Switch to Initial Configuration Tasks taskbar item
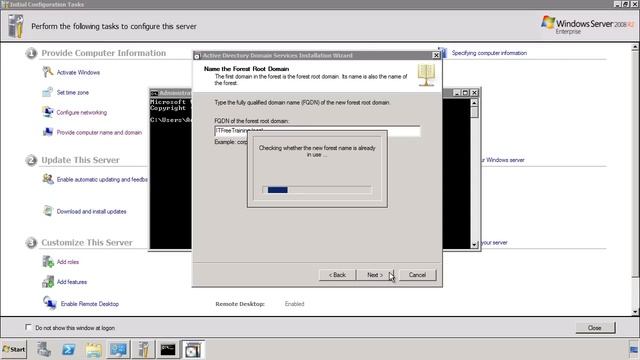Screen dimensions: 640x360 tap(143, 349)
